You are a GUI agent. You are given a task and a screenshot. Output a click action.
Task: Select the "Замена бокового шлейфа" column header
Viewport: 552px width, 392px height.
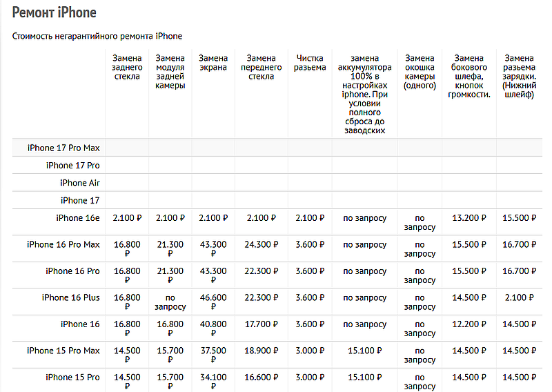tap(469, 77)
